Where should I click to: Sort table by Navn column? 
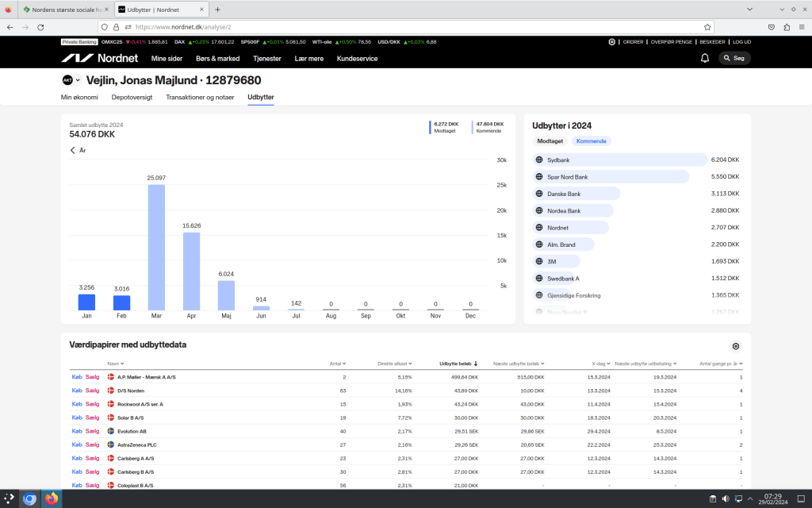pos(116,364)
